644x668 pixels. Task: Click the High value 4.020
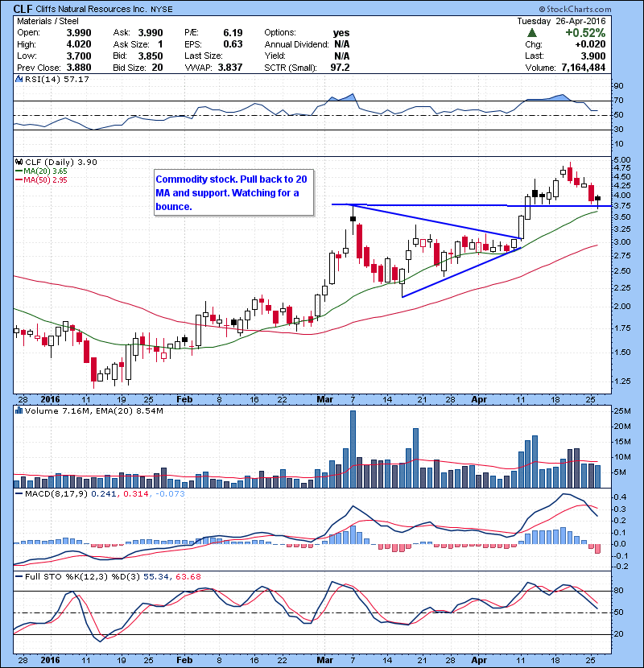79,44
